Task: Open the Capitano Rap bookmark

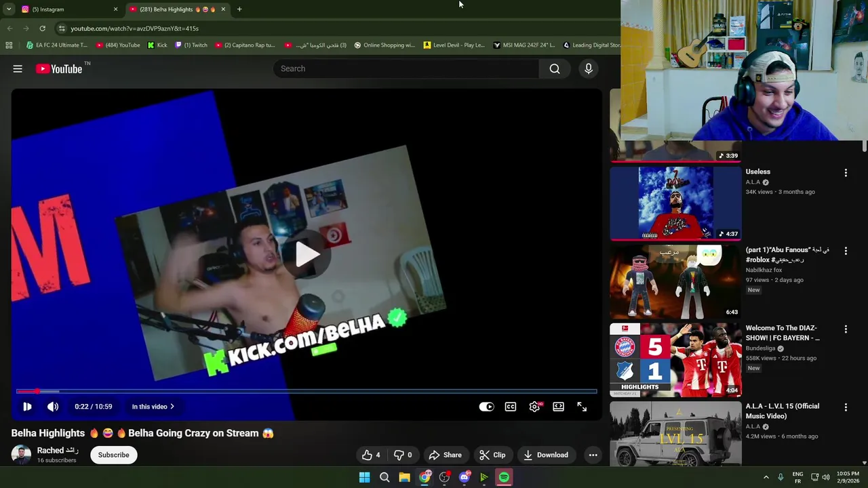Action: (x=245, y=45)
